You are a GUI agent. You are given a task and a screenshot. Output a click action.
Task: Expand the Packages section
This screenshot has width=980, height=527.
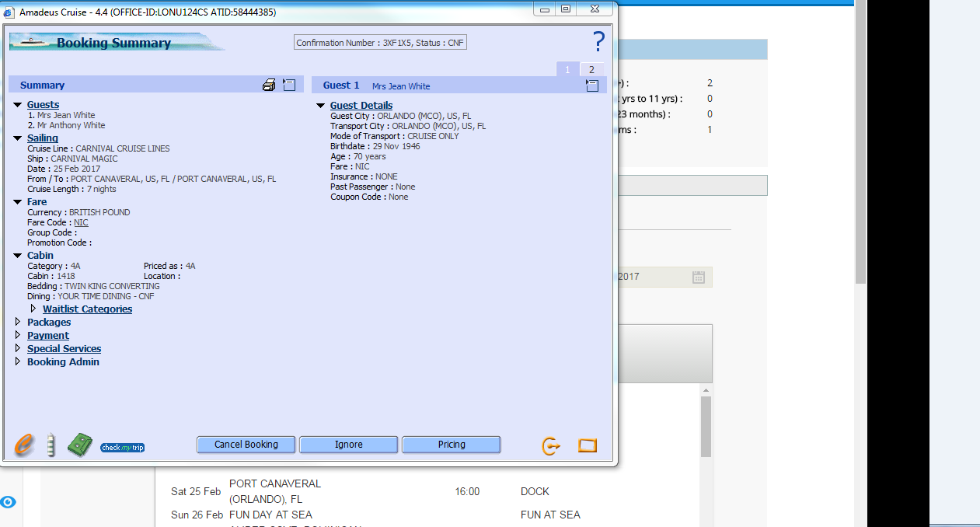tap(18, 322)
